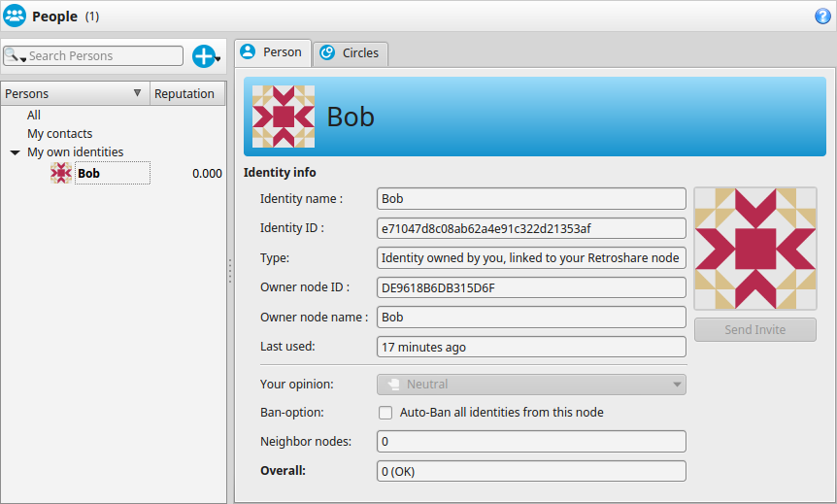Click the People group icon in the header
The height and width of the screenshot is (504, 837).
(15, 16)
